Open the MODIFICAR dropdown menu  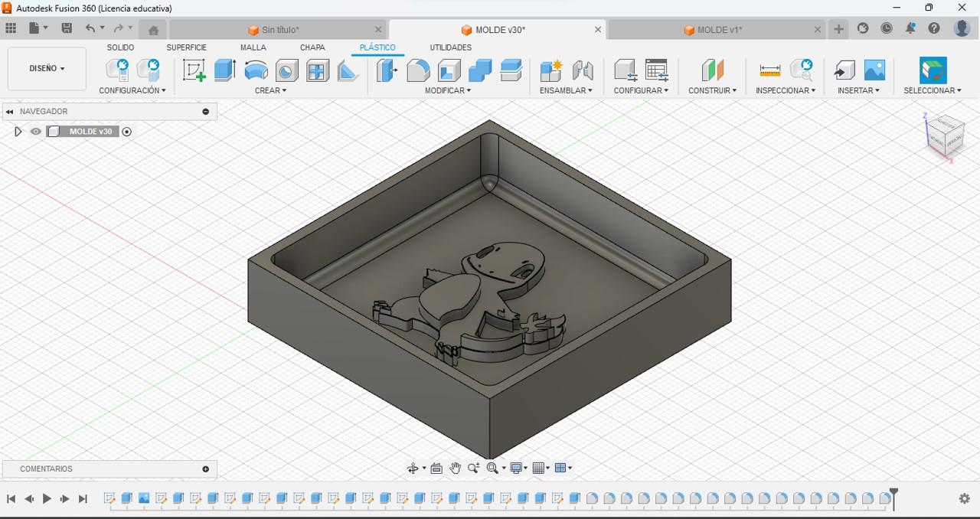[x=448, y=90]
